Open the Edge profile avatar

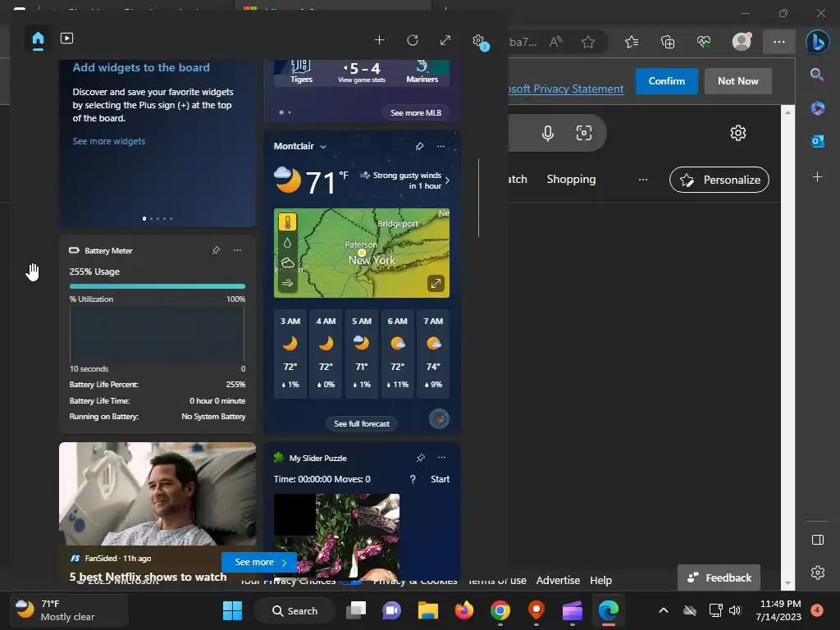(x=742, y=42)
